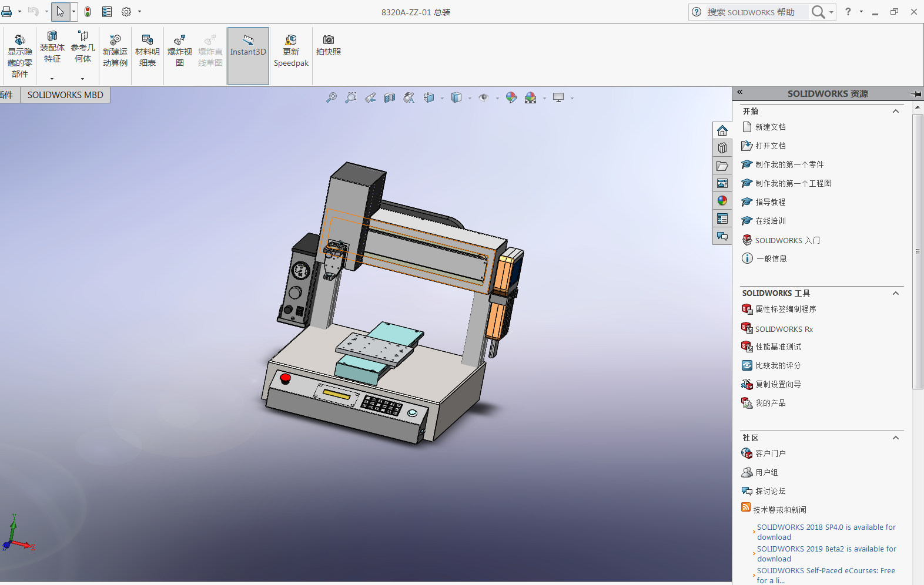The image size is (924, 585).
Task: Click the rebuild traffic light icon
Action: 88,12
